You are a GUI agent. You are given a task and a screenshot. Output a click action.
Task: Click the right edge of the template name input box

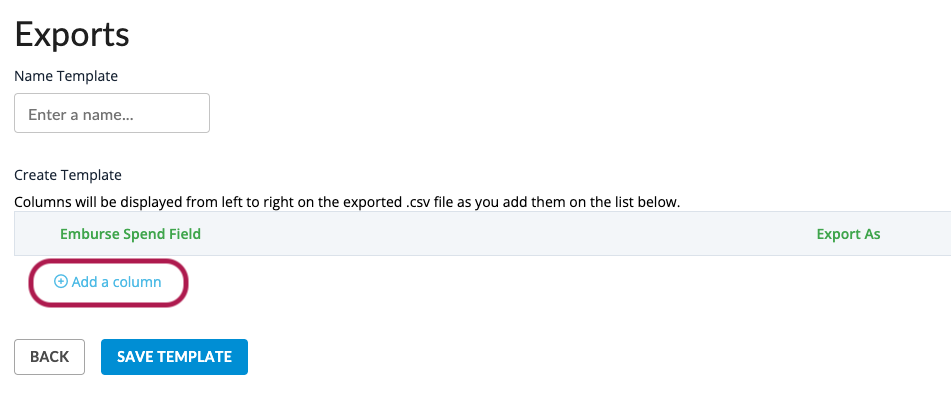pyautogui.click(x=207, y=114)
